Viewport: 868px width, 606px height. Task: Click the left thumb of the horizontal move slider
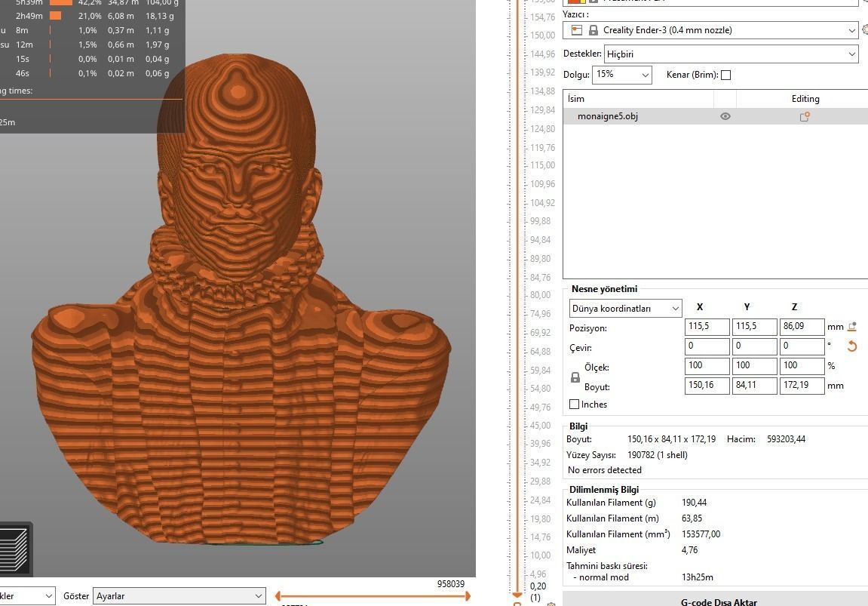tap(278, 596)
